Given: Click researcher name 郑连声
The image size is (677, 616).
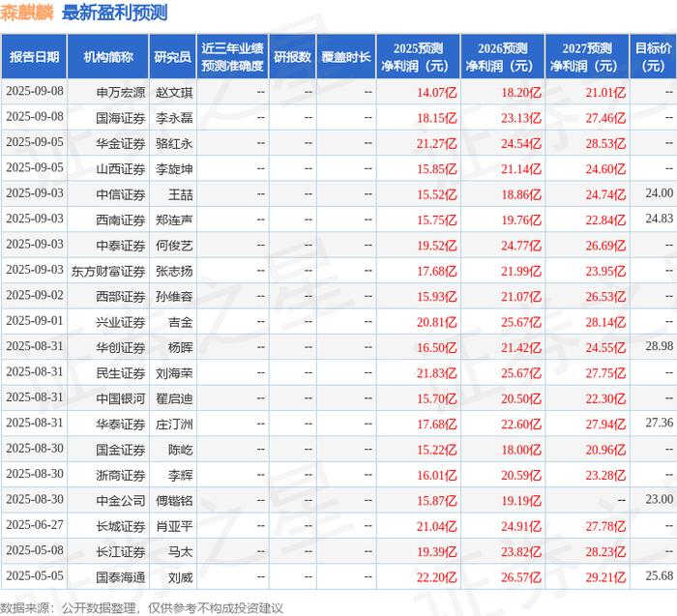Looking at the screenshot, I should (174, 220).
